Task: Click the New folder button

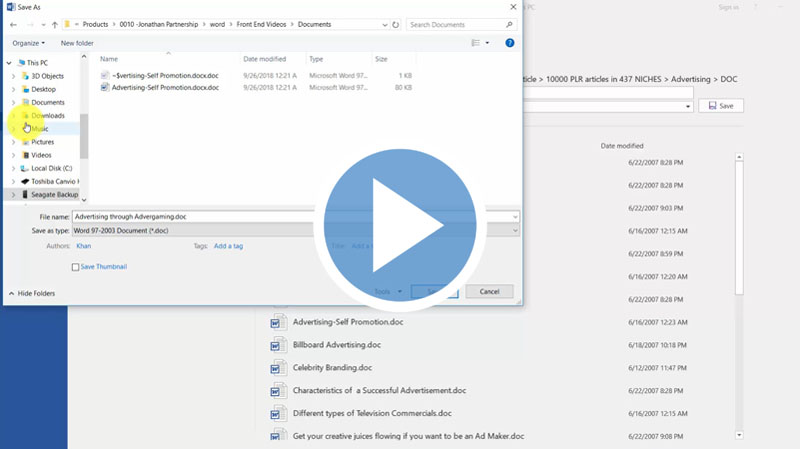Action: click(x=77, y=43)
